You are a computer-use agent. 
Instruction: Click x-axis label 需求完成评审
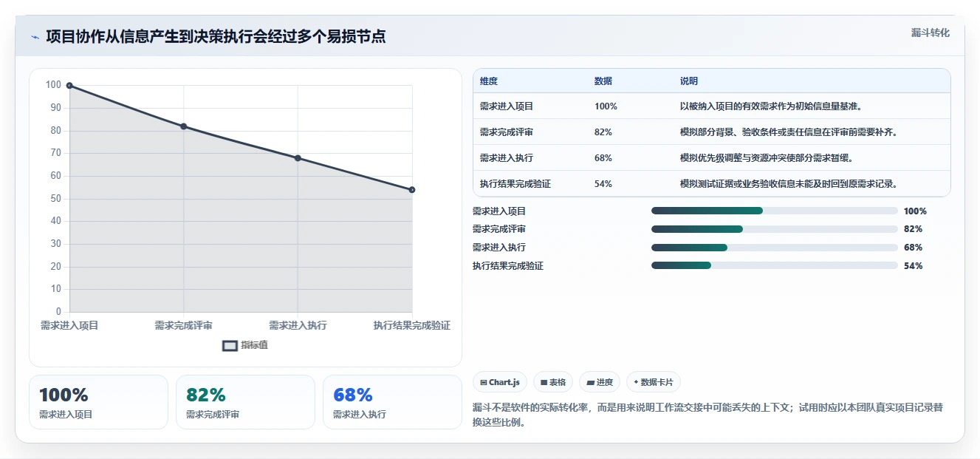pyautogui.click(x=184, y=326)
